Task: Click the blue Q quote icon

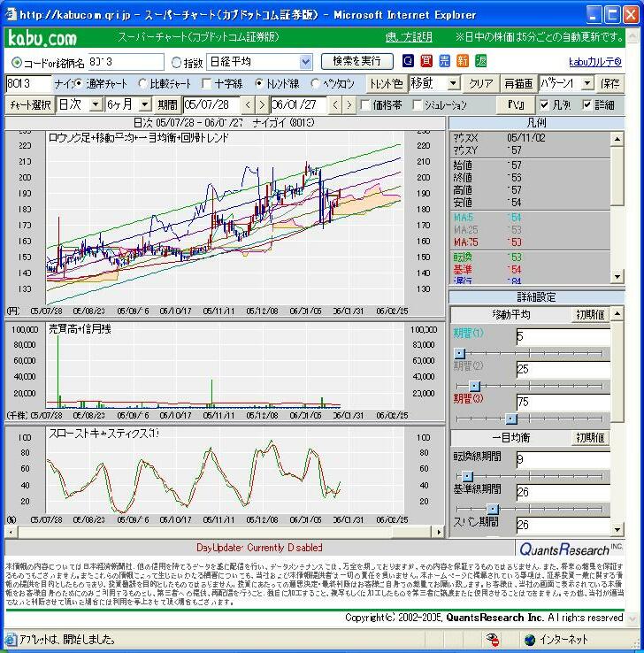Action: click(x=409, y=61)
